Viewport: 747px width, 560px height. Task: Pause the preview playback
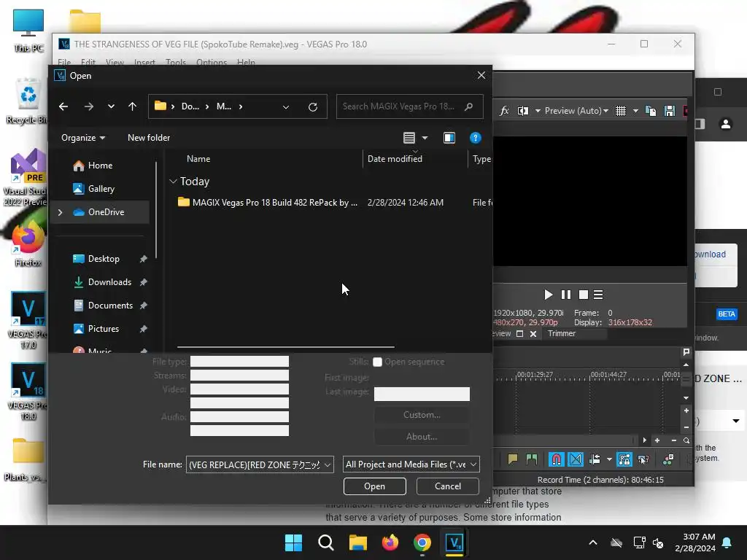click(x=566, y=295)
